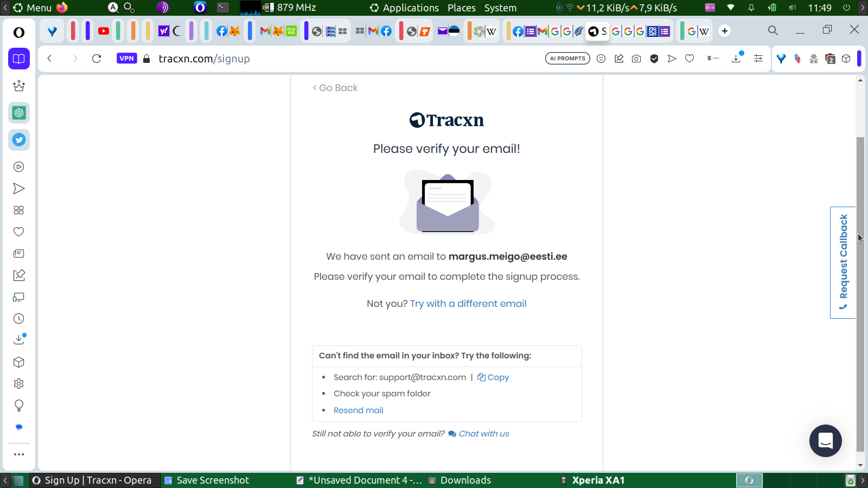Open Twitter in the Opera sidebar
Image resolution: width=868 pixels, height=488 pixels.
[19, 140]
